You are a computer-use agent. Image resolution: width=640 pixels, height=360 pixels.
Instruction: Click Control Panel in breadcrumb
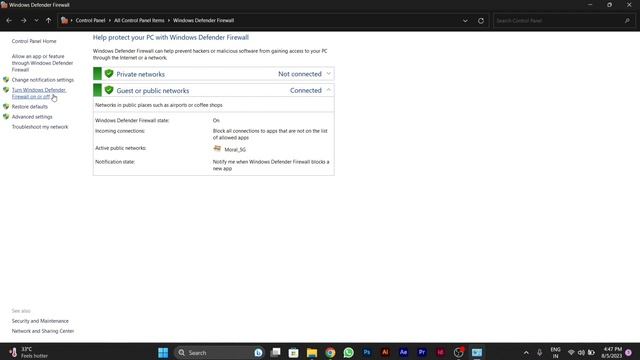pyautogui.click(x=90, y=20)
